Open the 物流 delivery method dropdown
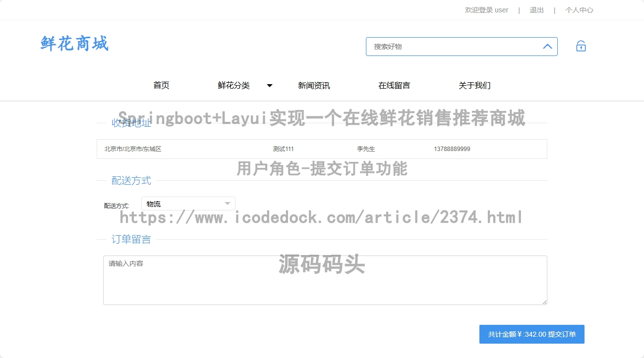 (x=188, y=204)
